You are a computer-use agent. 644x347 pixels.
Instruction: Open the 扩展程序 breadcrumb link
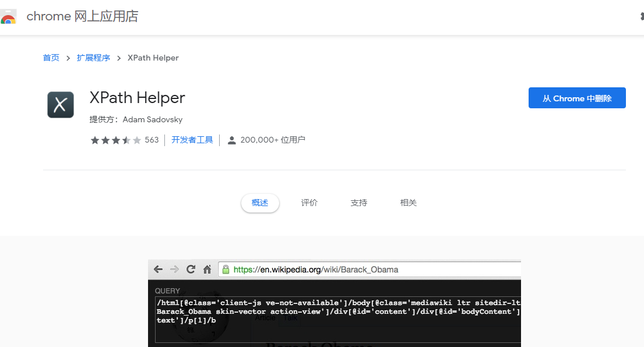[x=93, y=58]
